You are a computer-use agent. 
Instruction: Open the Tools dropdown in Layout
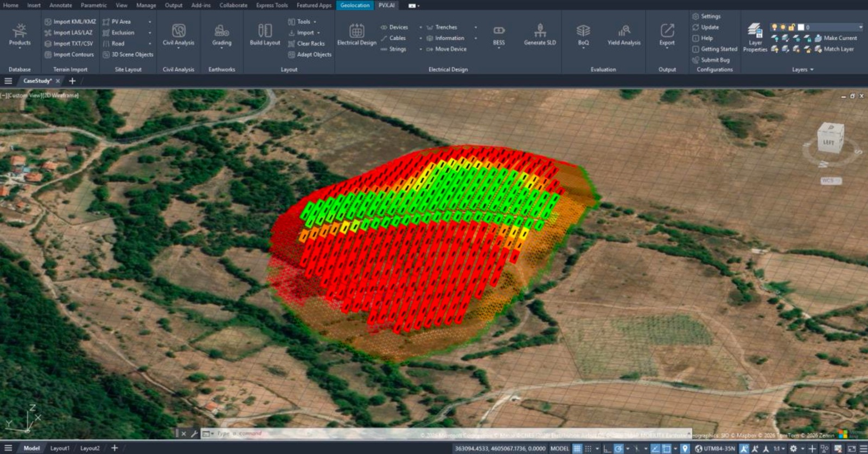(315, 22)
